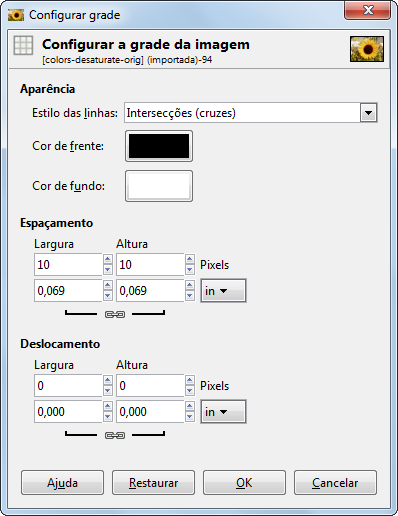Screen dimensions: 398x516
Task: Click the Restaurar button
Action: click(x=153, y=483)
